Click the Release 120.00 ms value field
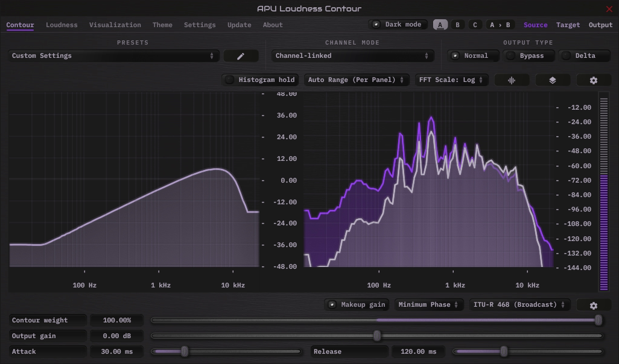 419,351
